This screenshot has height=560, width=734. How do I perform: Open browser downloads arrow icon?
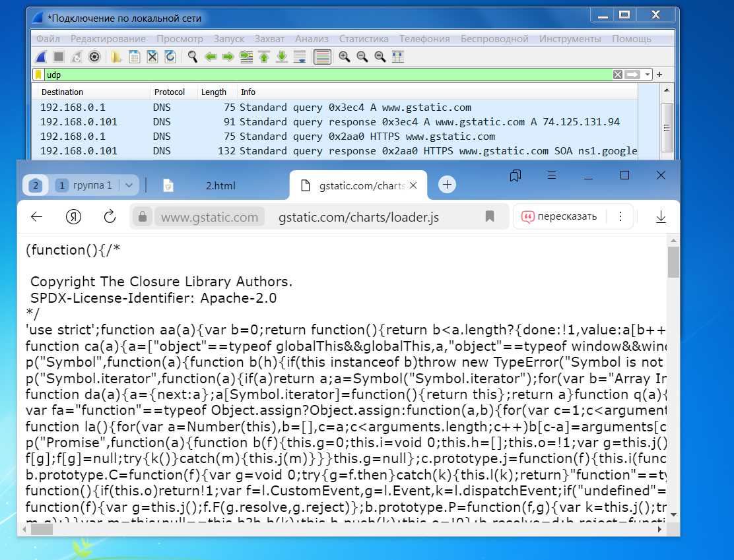pyautogui.click(x=661, y=216)
